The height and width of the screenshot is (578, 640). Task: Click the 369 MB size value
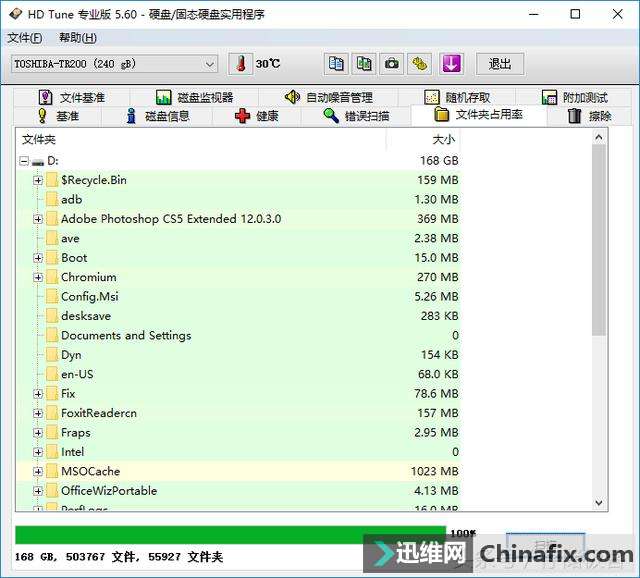coord(438,219)
